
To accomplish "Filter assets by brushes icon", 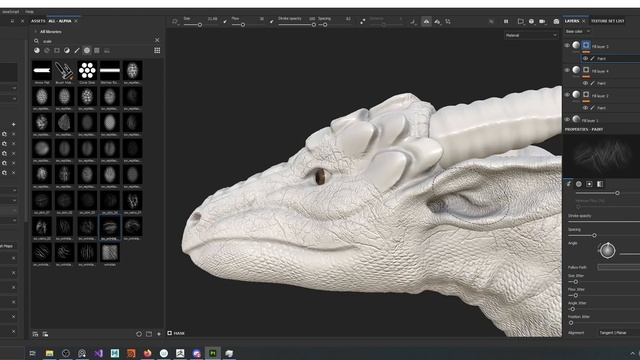I will [77, 50].
